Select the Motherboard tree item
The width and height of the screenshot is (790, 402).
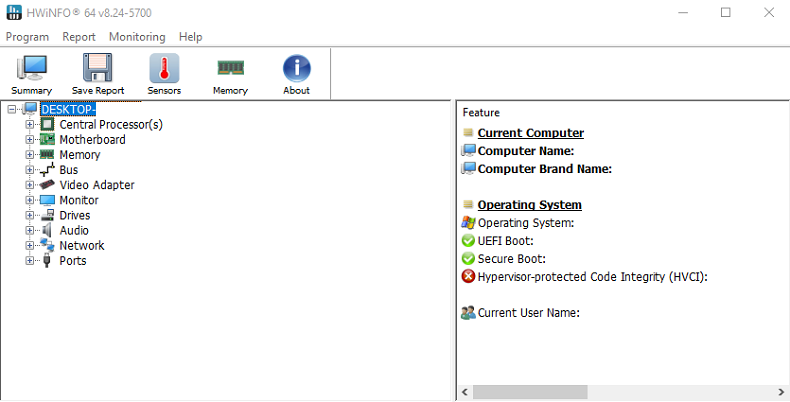pos(92,140)
